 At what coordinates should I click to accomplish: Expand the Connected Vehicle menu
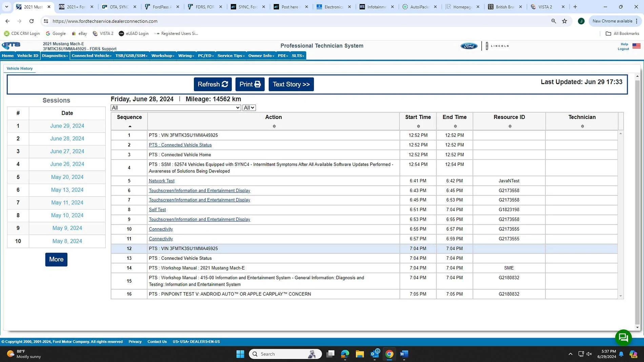(92, 56)
